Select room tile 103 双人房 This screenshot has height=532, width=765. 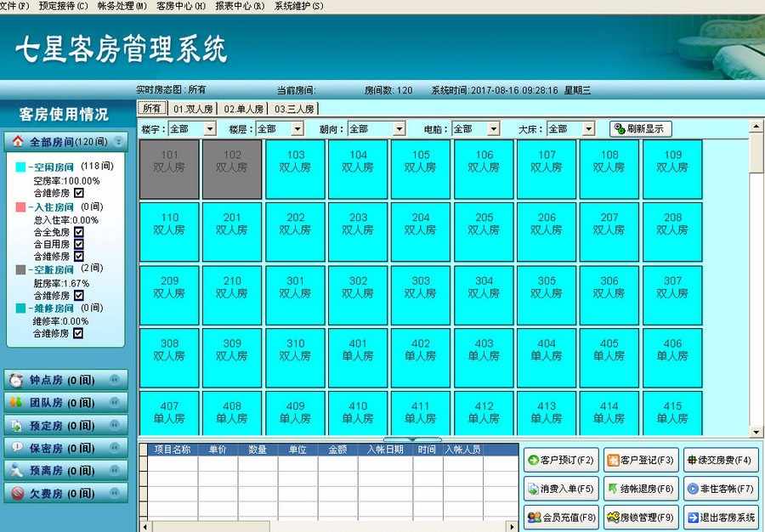295,169
